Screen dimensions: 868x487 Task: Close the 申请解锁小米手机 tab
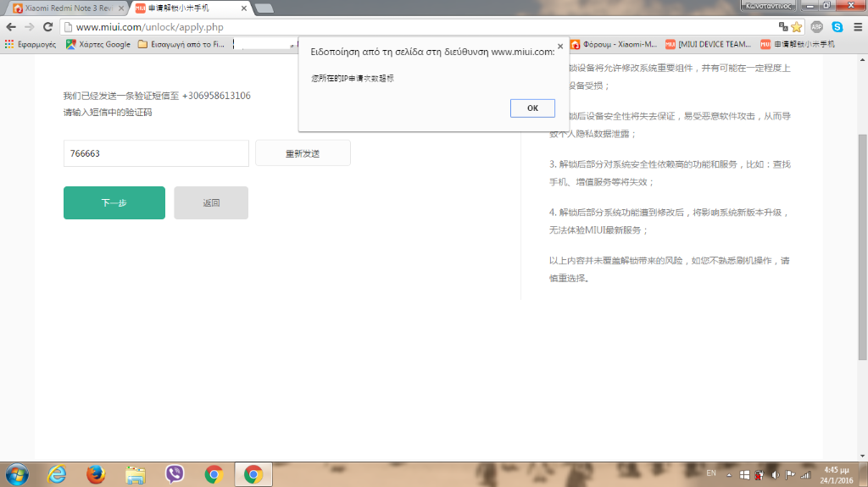coord(243,8)
